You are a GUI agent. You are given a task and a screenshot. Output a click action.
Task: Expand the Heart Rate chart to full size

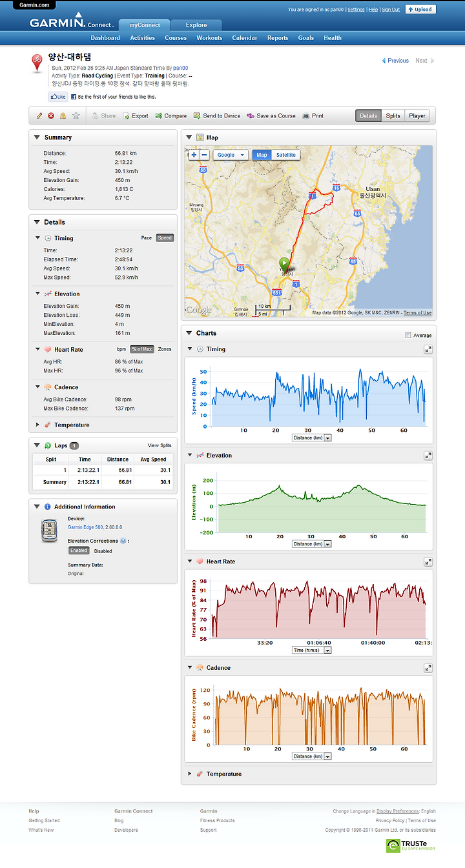(x=428, y=562)
